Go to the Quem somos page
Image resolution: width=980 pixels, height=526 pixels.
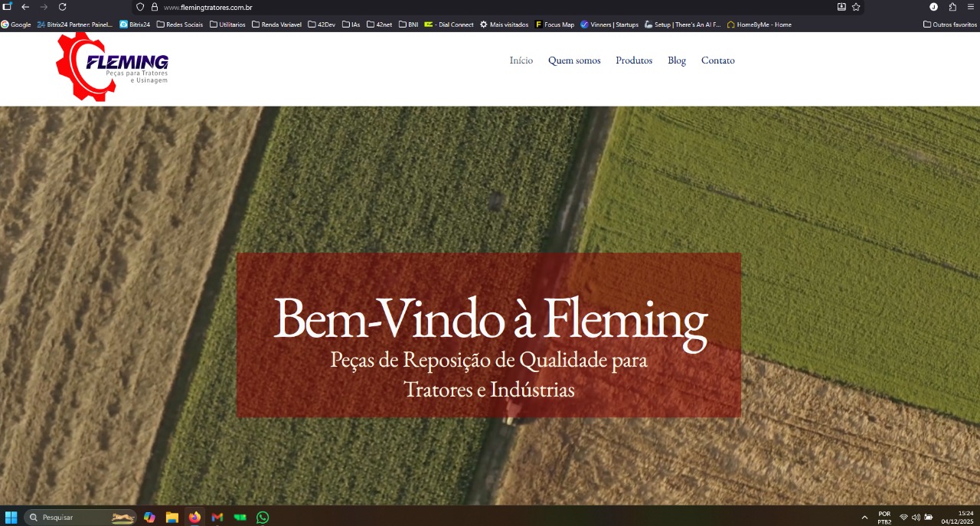574,60
